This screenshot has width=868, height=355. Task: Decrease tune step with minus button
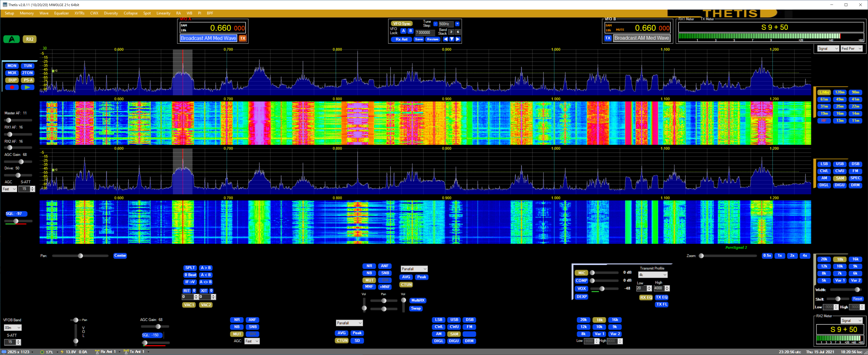pyautogui.click(x=435, y=24)
